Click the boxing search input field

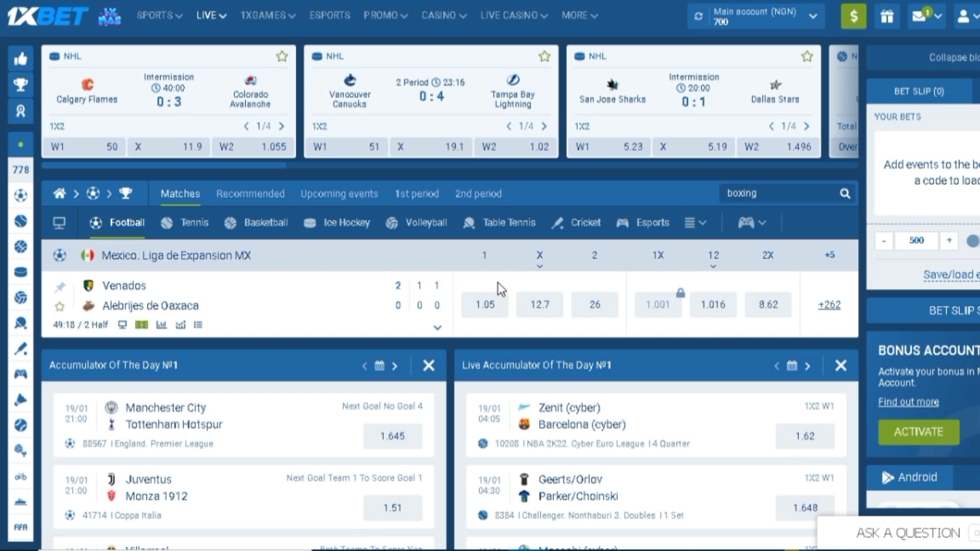[778, 193]
